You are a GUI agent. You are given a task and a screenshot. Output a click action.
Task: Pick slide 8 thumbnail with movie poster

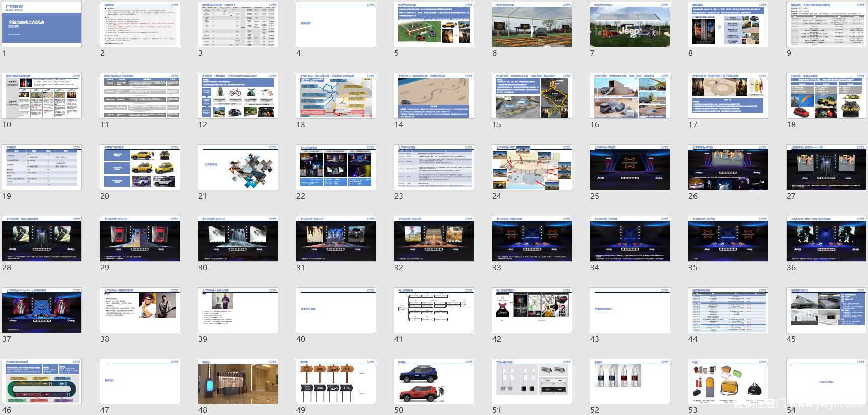coord(728,24)
